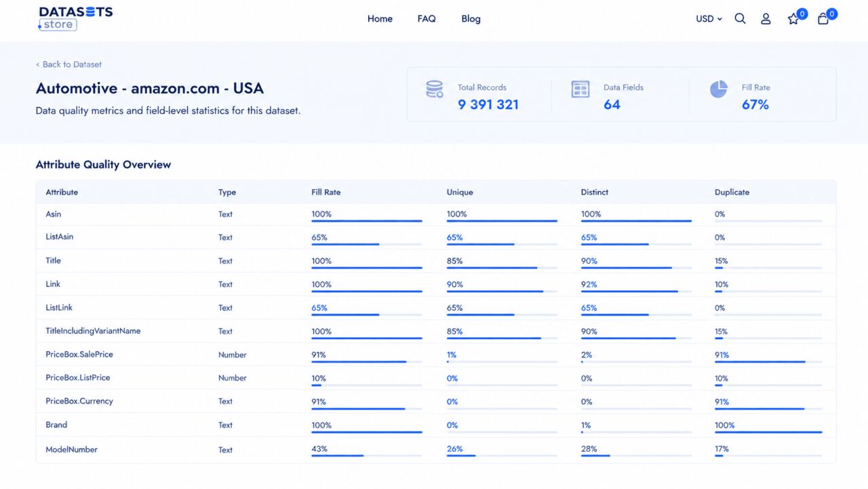Select the TitleIncludingVariantName attribute name

tap(93, 331)
